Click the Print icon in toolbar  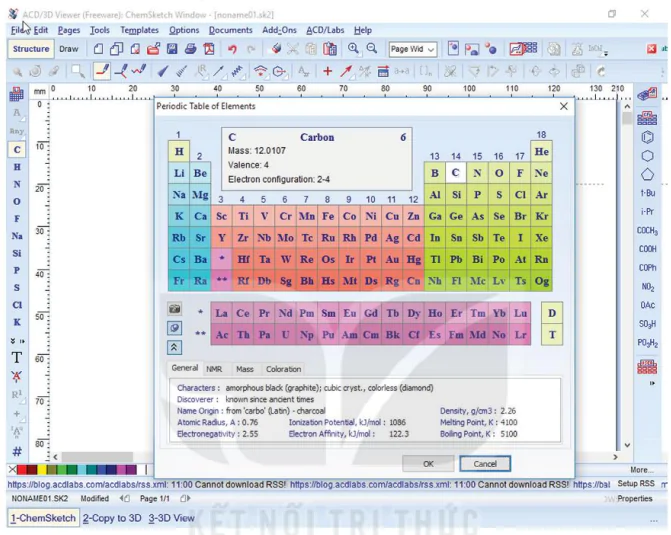click(x=190, y=49)
